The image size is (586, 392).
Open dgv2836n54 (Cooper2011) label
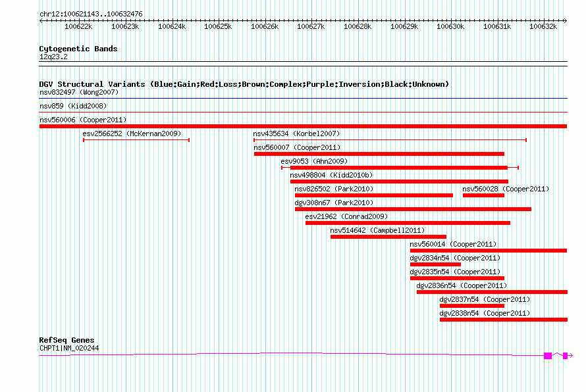pos(462,285)
